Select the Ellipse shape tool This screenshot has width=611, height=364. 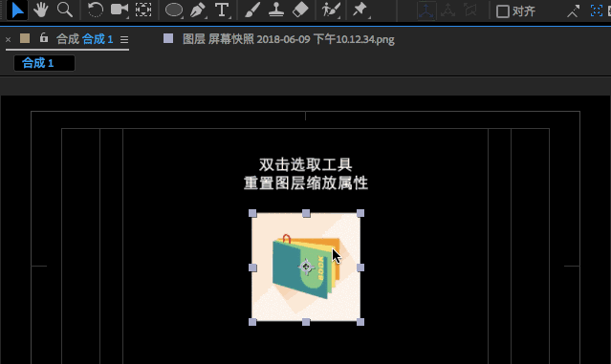click(174, 11)
